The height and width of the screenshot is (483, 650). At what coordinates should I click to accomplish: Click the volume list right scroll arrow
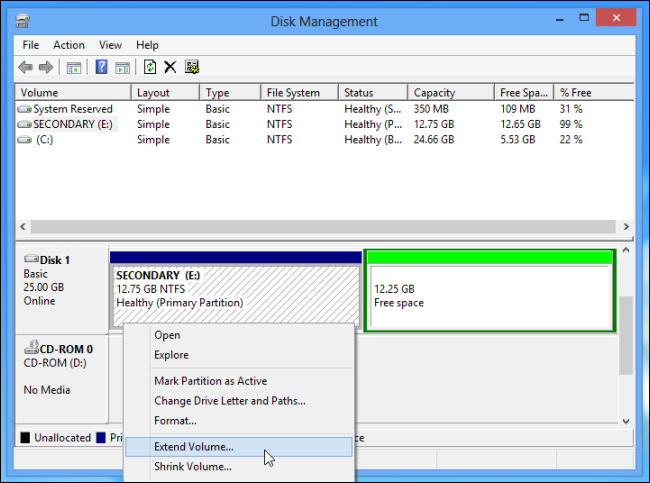(x=626, y=227)
